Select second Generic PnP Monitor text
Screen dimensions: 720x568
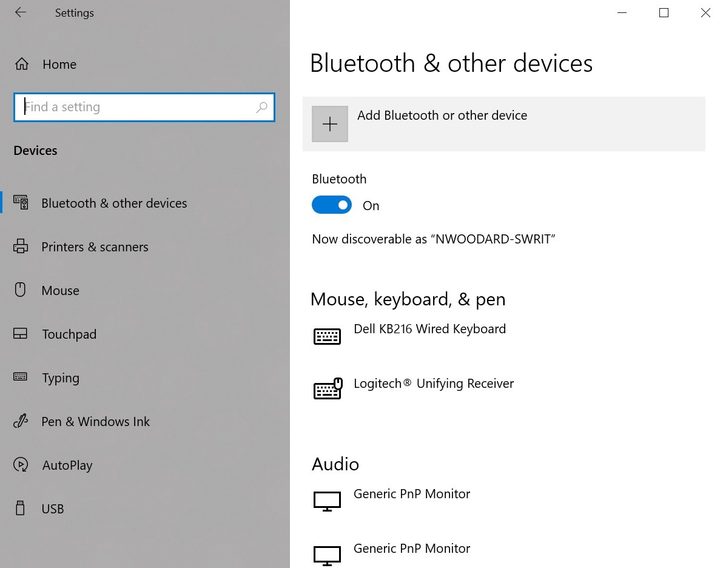[x=411, y=548]
